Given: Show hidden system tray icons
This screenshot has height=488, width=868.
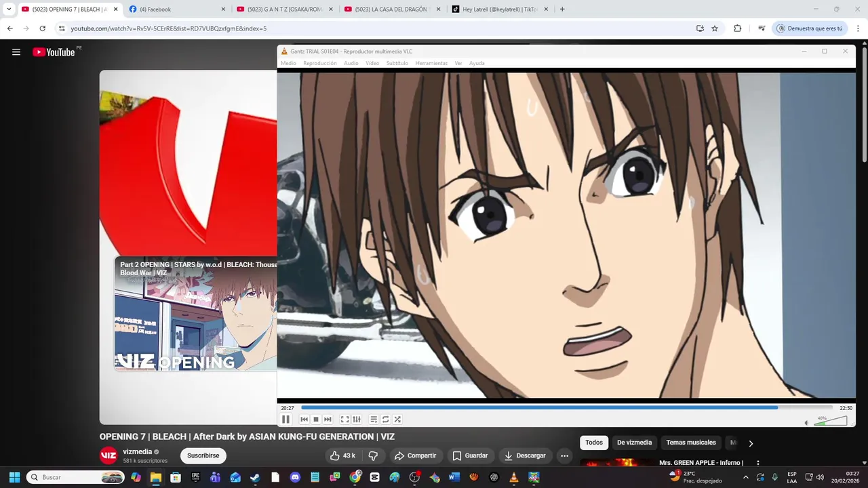Looking at the screenshot, I should pos(745,477).
